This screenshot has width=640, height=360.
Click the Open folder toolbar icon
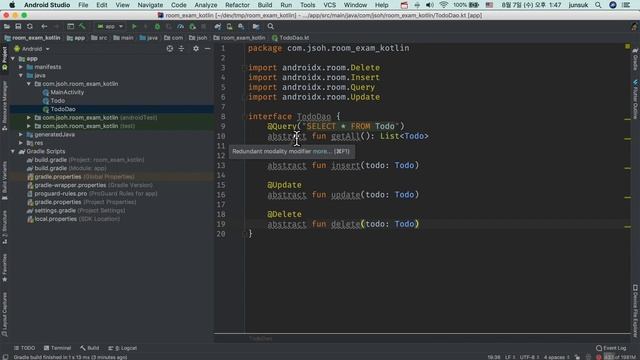(7, 27)
